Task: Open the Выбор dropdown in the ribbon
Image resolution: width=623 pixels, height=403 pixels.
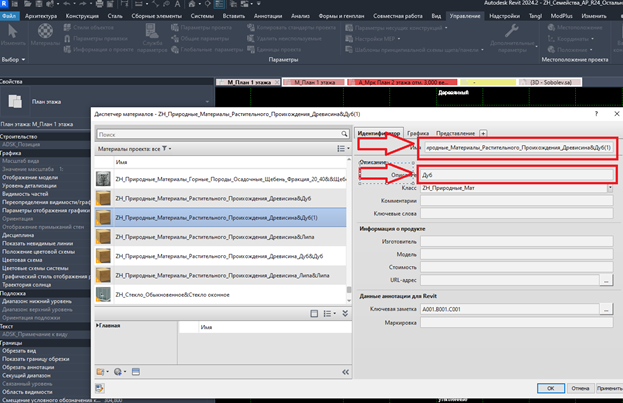Action: pos(14,60)
